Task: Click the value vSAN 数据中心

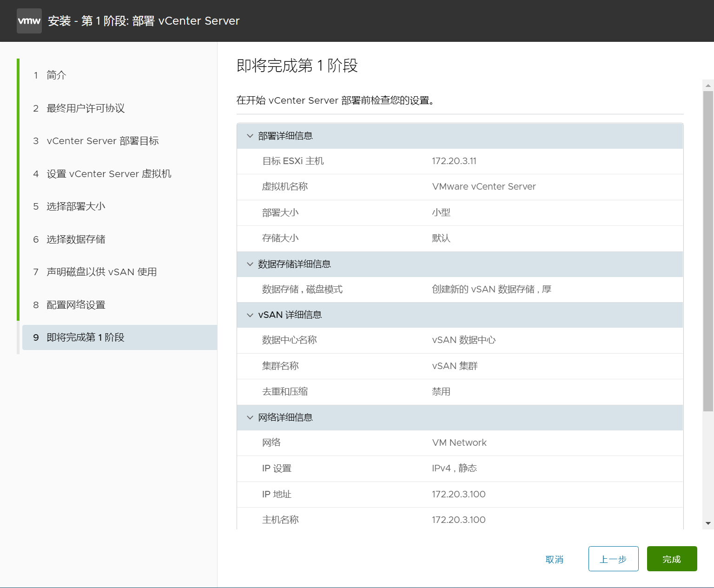Action: click(x=464, y=340)
